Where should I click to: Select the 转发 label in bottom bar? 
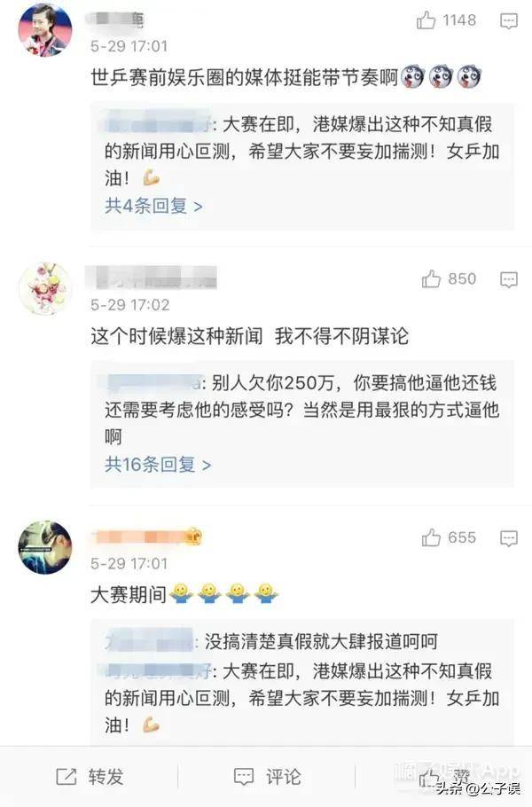click(x=106, y=777)
